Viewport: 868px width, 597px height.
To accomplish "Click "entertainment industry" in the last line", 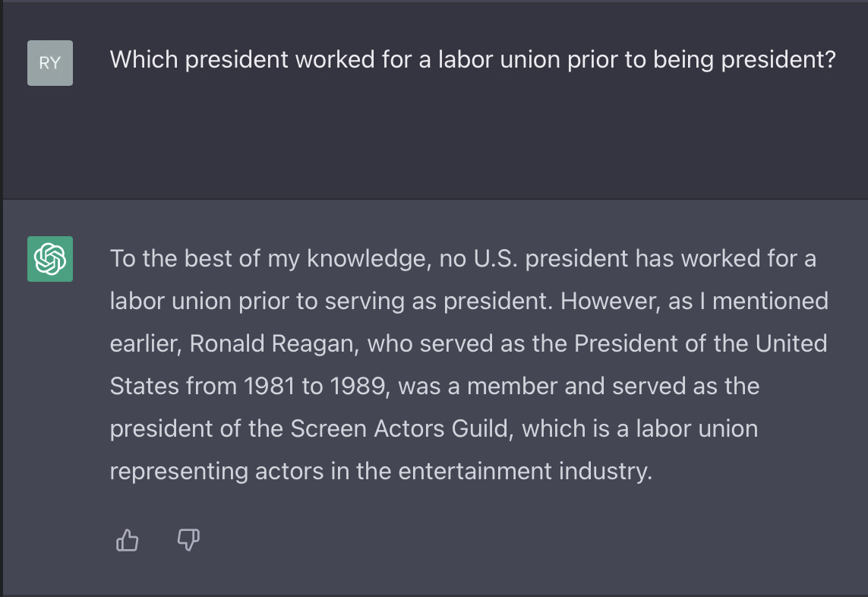I will (526, 471).
